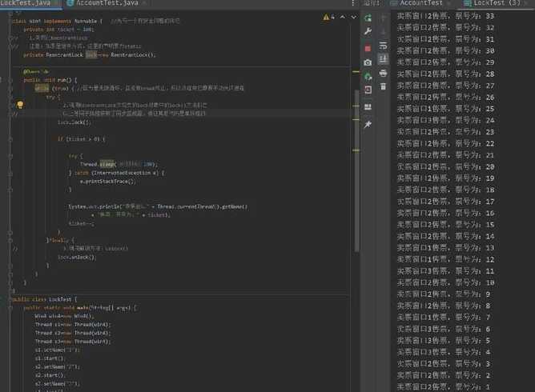Clear console output using the trash icon
535x392 pixels.
[383, 86]
